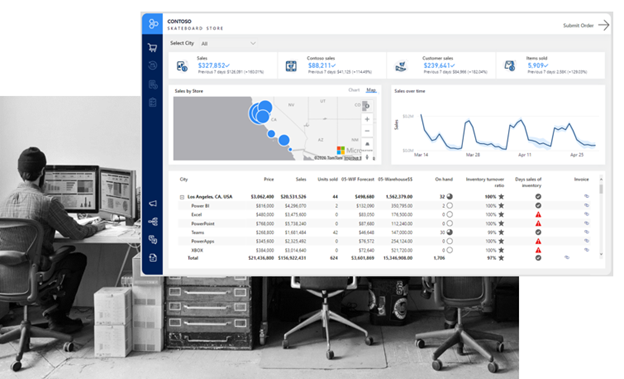Click the Contoso logo icon at top-left
The width and height of the screenshot is (624, 379).
(x=152, y=24)
